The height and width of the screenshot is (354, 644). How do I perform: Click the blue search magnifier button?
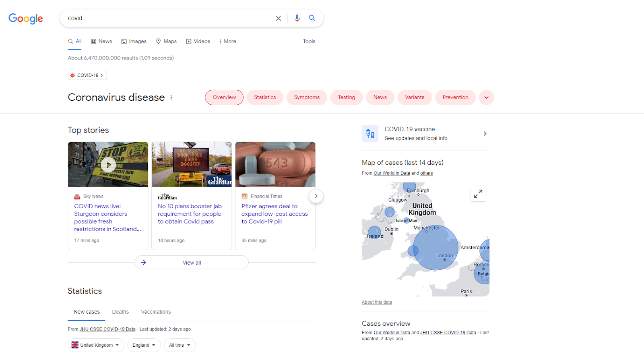312,18
